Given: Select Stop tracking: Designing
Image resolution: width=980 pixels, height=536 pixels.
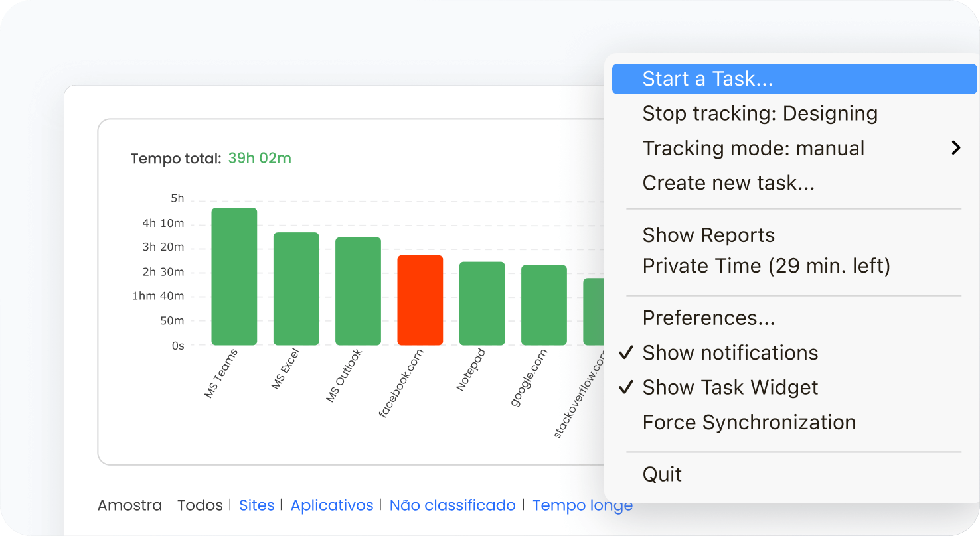Looking at the screenshot, I should pos(760,113).
